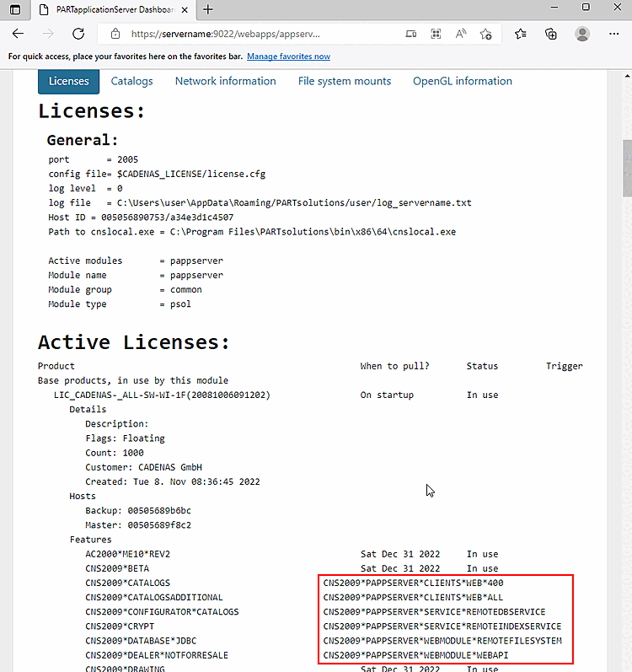Click the forward navigation arrow
The width and height of the screenshot is (632, 672).
pyautogui.click(x=48, y=34)
